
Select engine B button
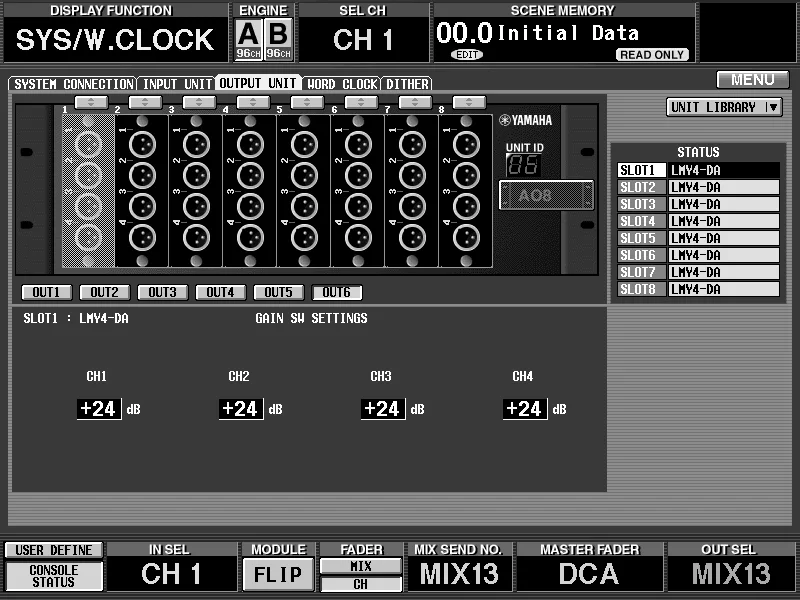(x=279, y=39)
